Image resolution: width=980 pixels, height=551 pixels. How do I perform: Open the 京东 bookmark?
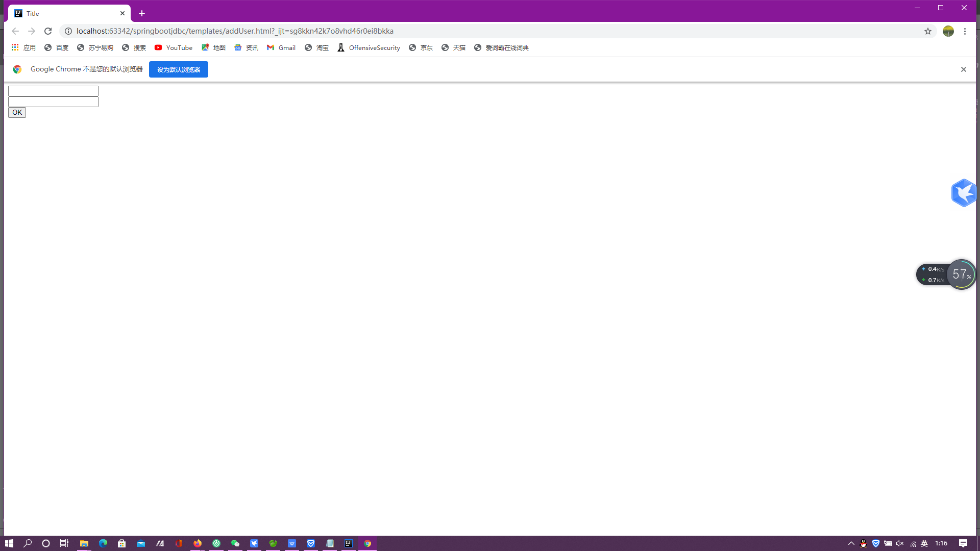421,47
